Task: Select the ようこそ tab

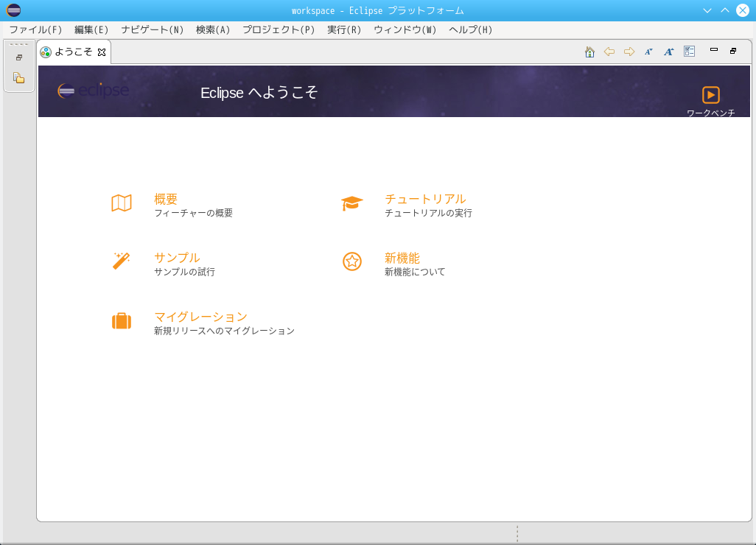Action: pos(73,52)
